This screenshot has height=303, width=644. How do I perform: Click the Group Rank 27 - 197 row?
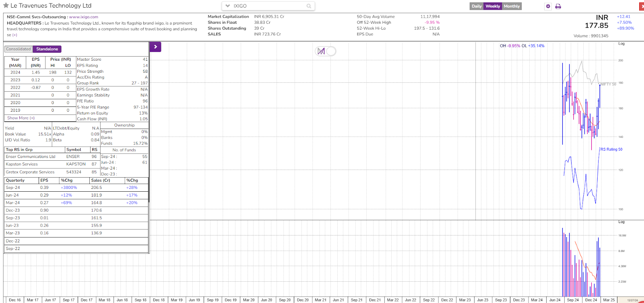[x=112, y=83]
